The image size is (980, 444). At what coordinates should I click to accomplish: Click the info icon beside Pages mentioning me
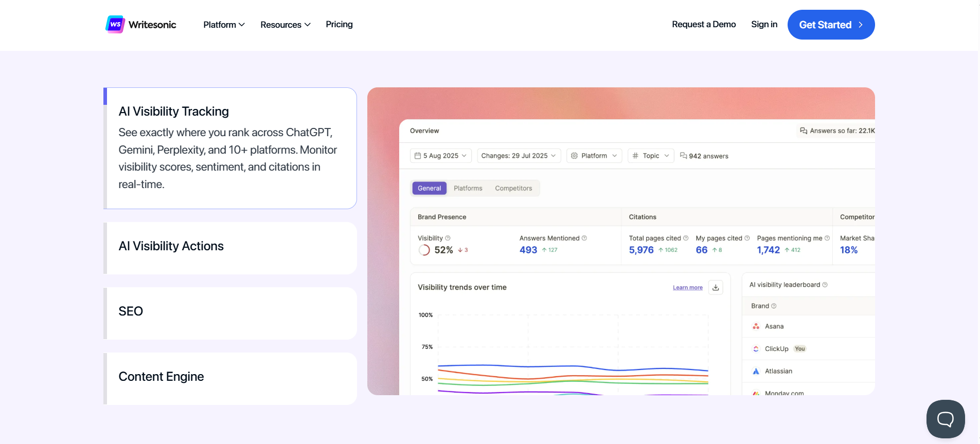(x=827, y=238)
